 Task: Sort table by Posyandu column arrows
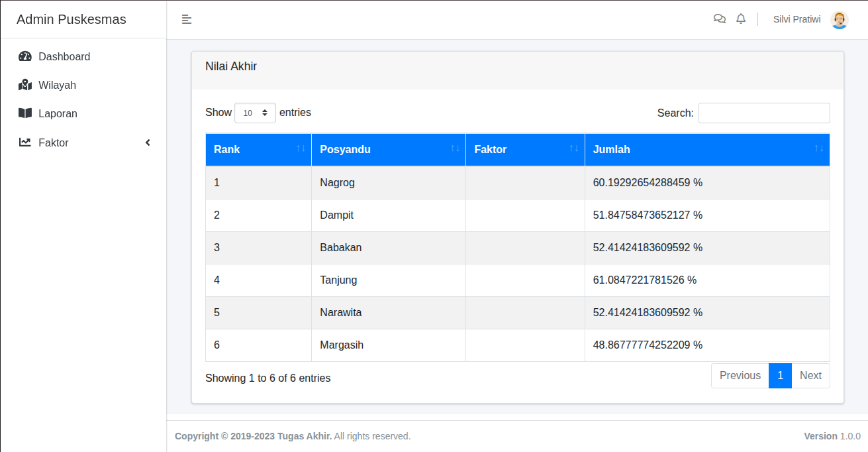pyautogui.click(x=456, y=148)
